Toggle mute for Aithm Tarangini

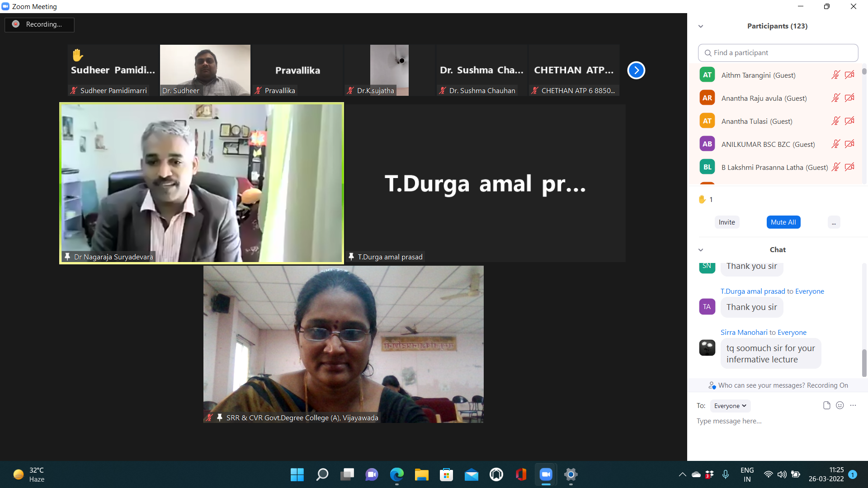tap(835, 75)
